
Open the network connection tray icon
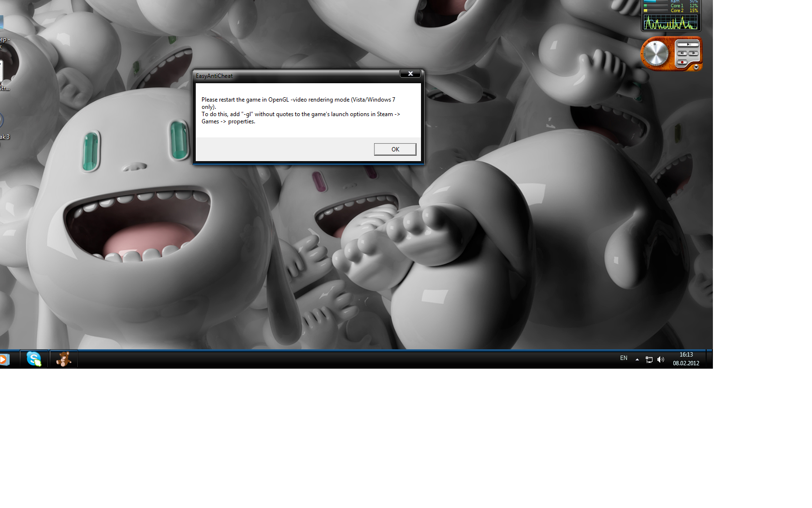(649, 359)
